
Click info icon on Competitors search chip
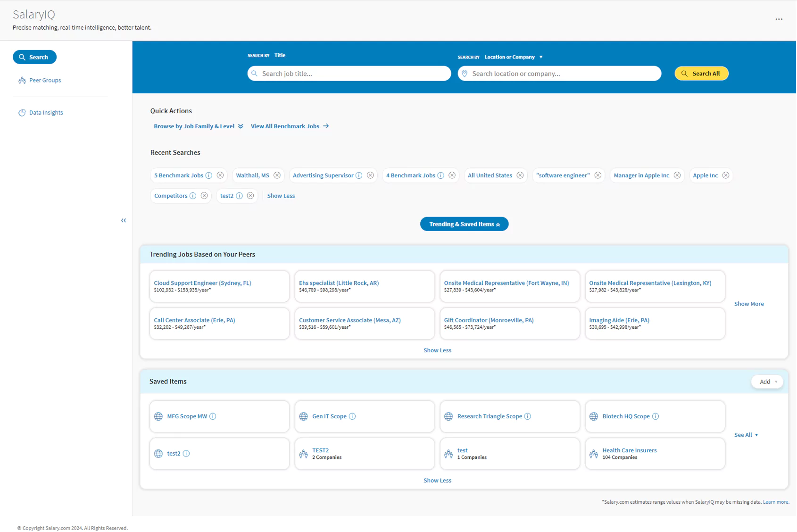coord(193,196)
